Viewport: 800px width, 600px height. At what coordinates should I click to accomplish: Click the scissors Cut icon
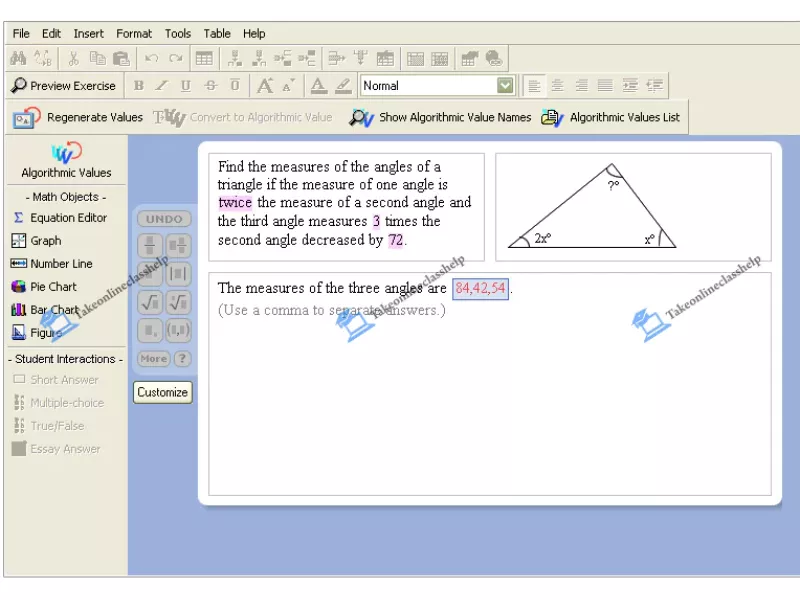pos(73,59)
